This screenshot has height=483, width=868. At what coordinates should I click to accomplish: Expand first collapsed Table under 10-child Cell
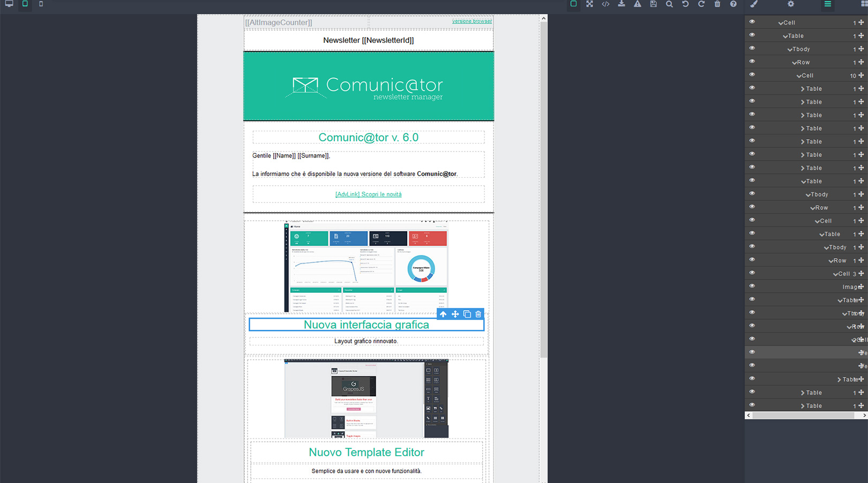tap(803, 89)
